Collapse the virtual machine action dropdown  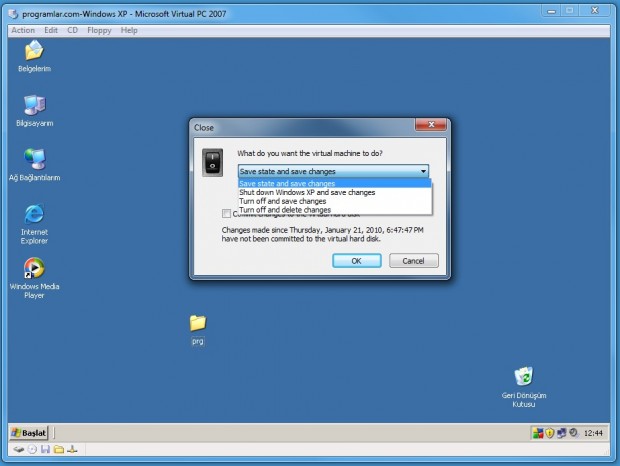(423, 172)
